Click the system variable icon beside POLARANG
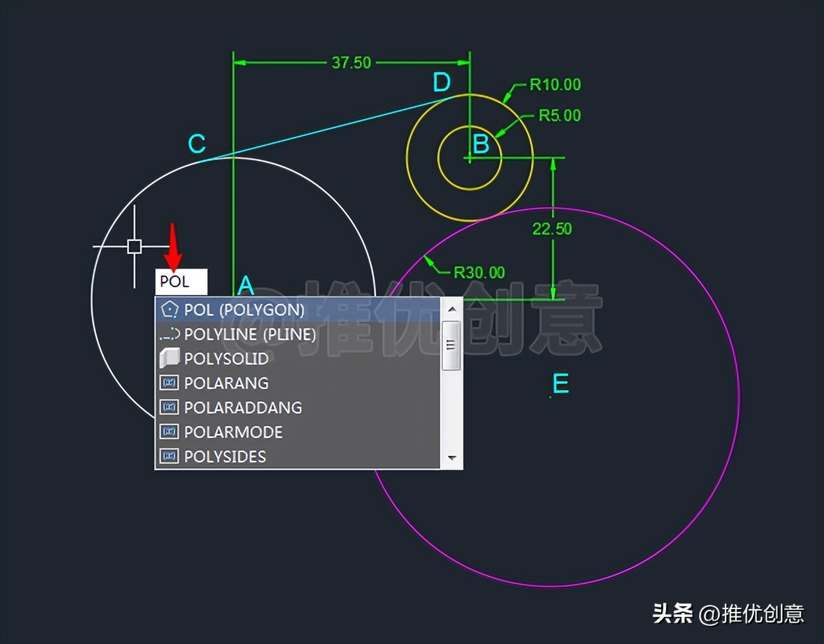The image size is (824, 644). (169, 383)
